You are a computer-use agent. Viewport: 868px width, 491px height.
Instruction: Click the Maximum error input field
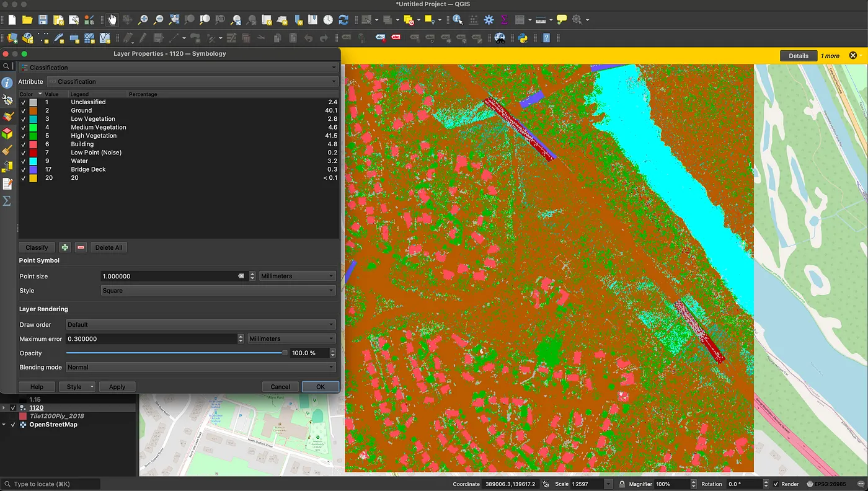coord(151,338)
